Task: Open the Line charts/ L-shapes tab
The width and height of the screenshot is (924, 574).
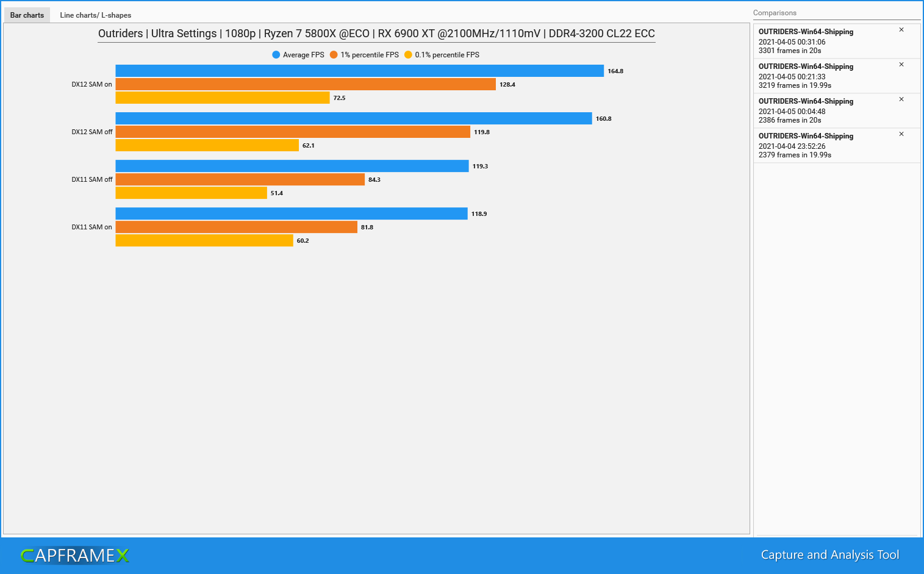Action: point(95,15)
